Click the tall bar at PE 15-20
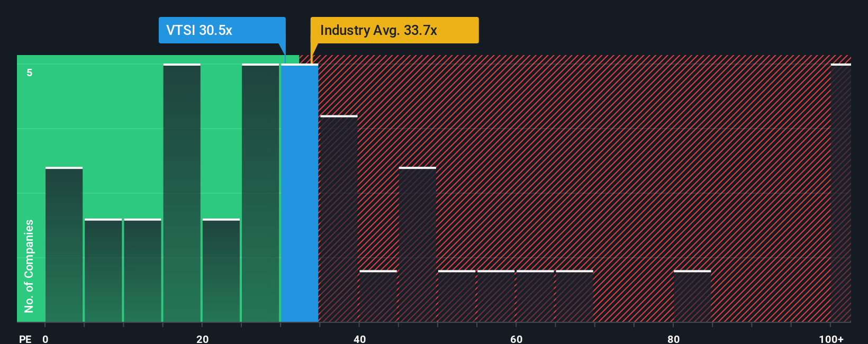Image resolution: width=868 pixels, height=344 pixels. click(182, 193)
